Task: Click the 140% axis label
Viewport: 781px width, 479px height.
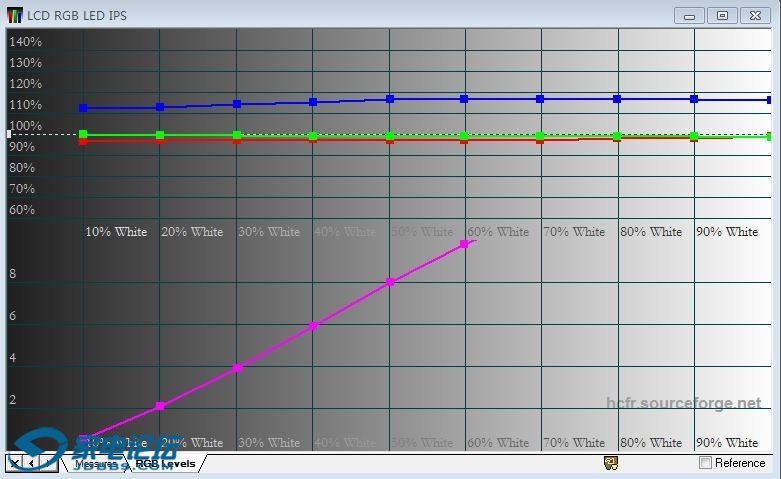Action: [x=25, y=42]
